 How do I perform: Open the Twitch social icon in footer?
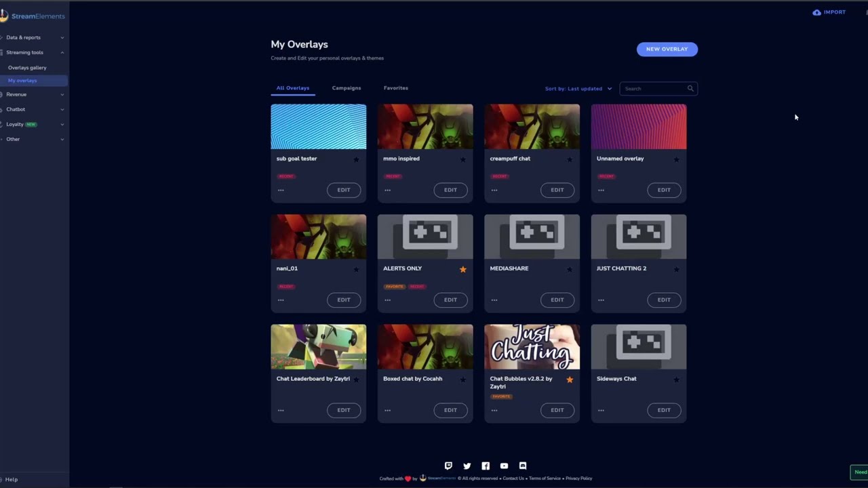coord(448,466)
